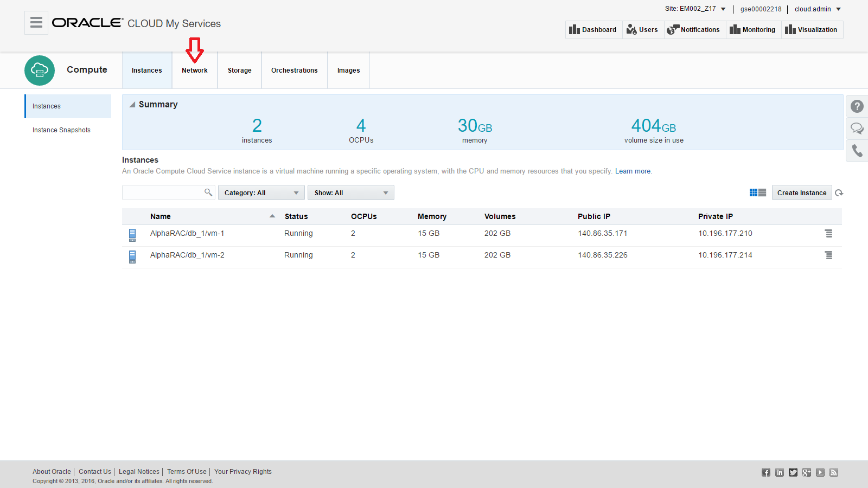
Task: Open the Terms Of Use link
Action: coord(187,472)
